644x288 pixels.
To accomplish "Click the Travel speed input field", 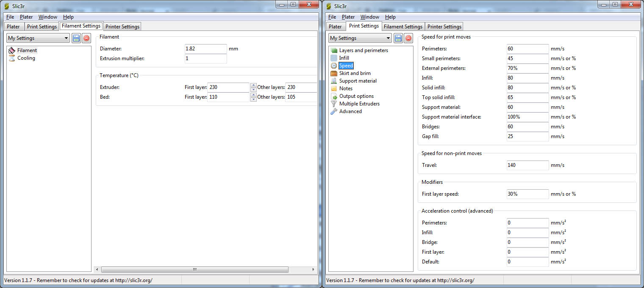I will pyautogui.click(x=527, y=165).
